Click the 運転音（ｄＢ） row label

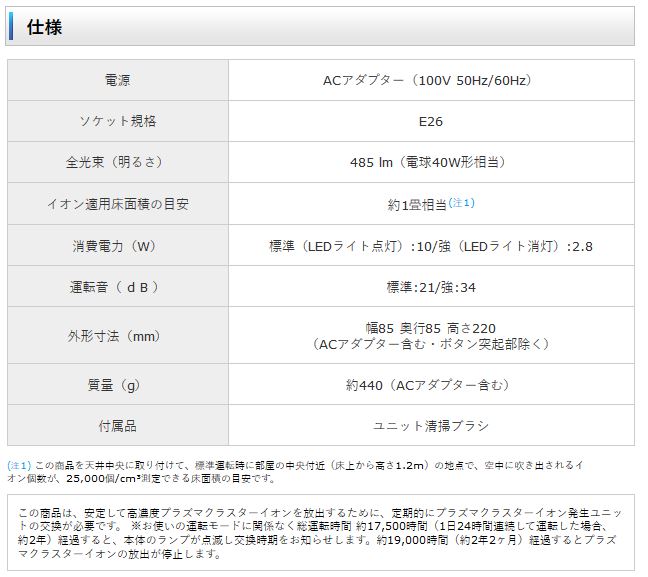(118, 286)
